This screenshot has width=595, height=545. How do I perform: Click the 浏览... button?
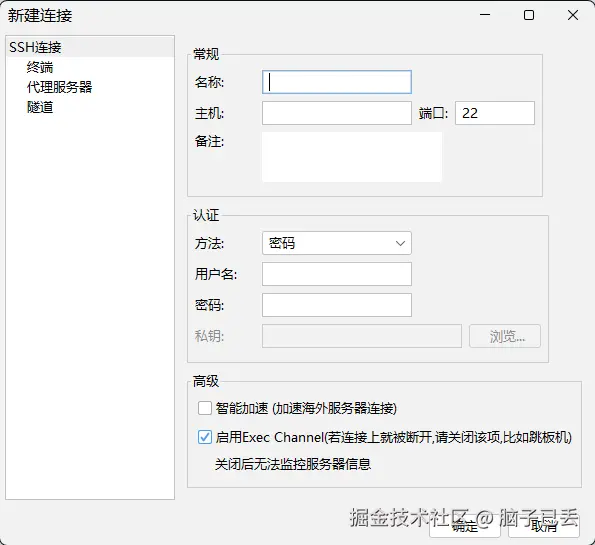pos(505,336)
